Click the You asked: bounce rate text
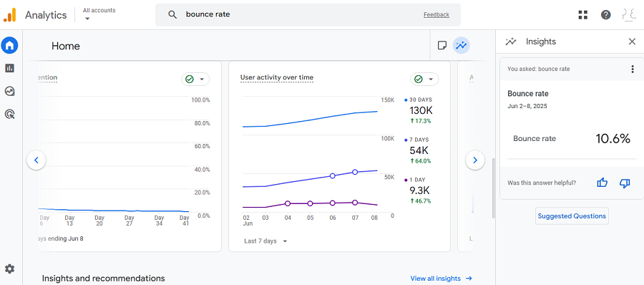This screenshot has height=285, width=644. click(x=538, y=69)
